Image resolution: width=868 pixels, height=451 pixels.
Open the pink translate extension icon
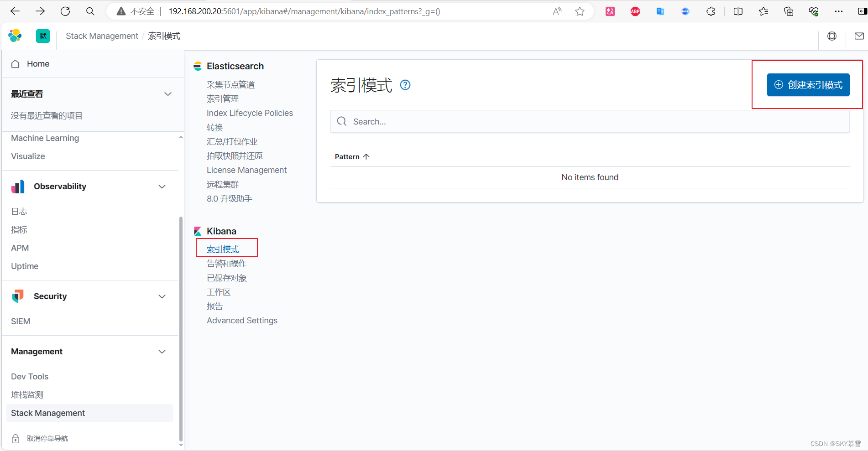610,11
